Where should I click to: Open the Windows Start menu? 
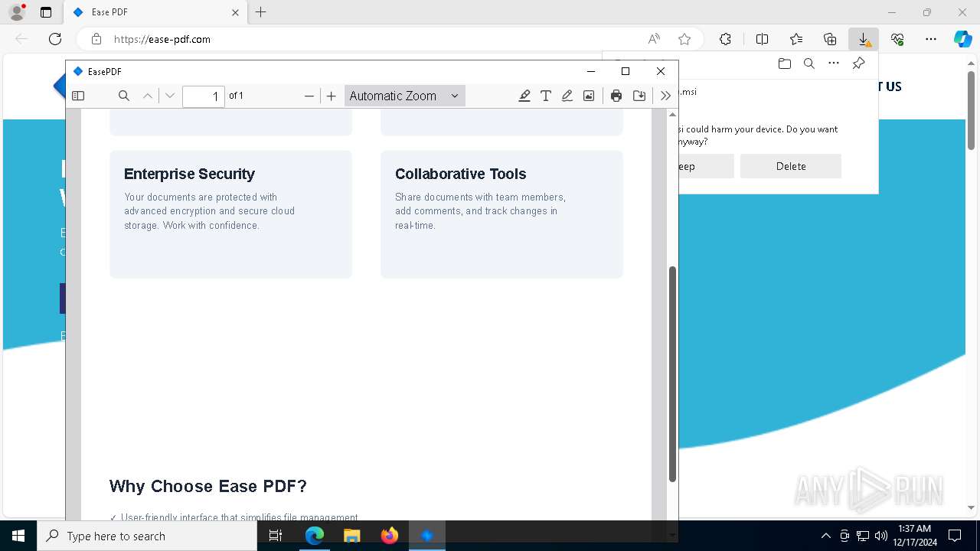coord(18,536)
